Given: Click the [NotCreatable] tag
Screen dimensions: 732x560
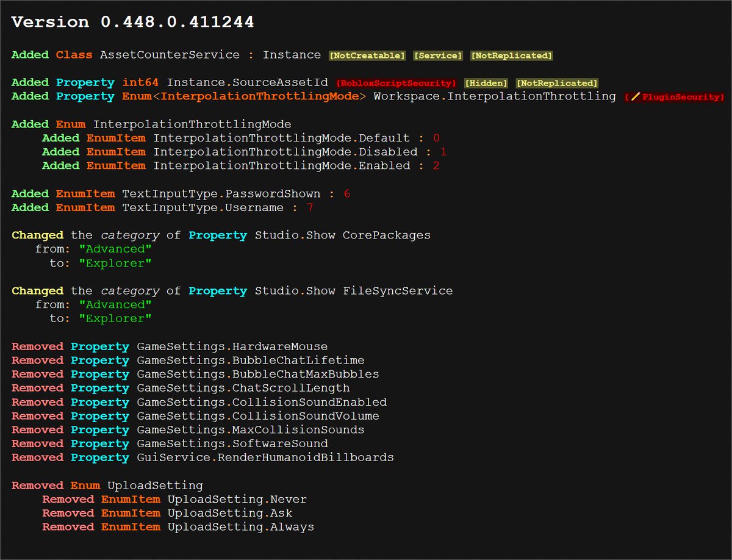Looking at the screenshot, I should coord(367,56).
